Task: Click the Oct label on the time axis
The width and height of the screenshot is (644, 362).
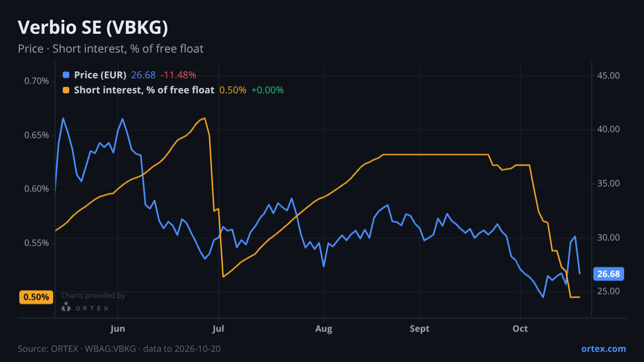Action: click(x=520, y=329)
